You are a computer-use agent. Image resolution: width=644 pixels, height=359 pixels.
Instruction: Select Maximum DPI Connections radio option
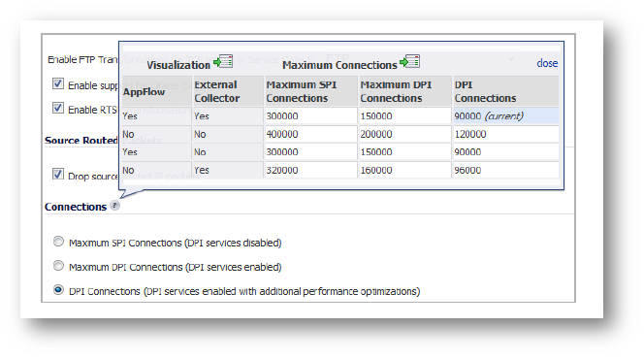pyautogui.click(x=59, y=266)
